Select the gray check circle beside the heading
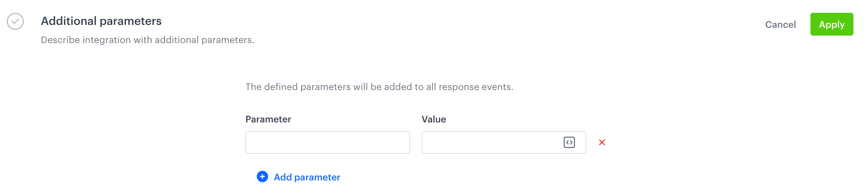Image resolution: width=868 pixels, height=195 pixels. point(15,21)
